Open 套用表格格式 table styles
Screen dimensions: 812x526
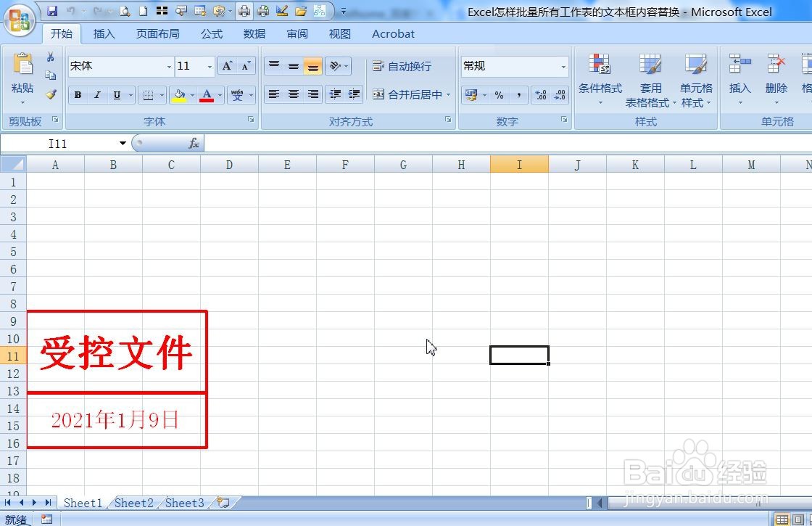pyautogui.click(x=650, y=80)
